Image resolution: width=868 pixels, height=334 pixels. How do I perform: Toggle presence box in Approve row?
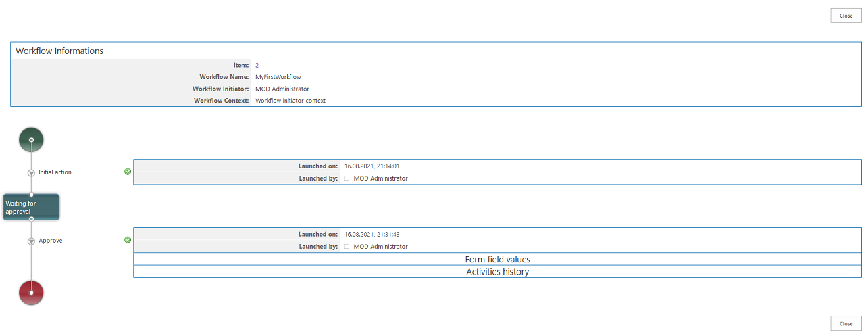tap(347, 247)
